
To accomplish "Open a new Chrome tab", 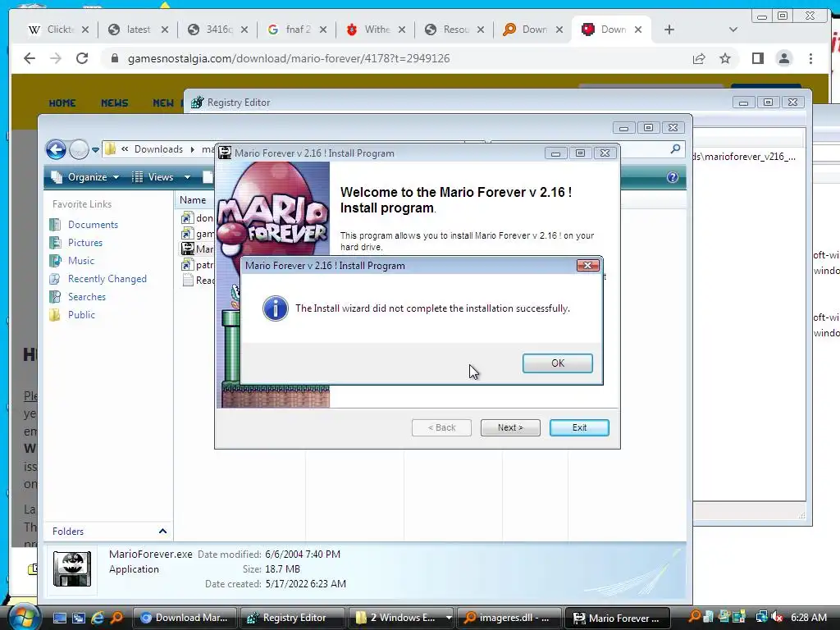I will click(x=669, y=30).
